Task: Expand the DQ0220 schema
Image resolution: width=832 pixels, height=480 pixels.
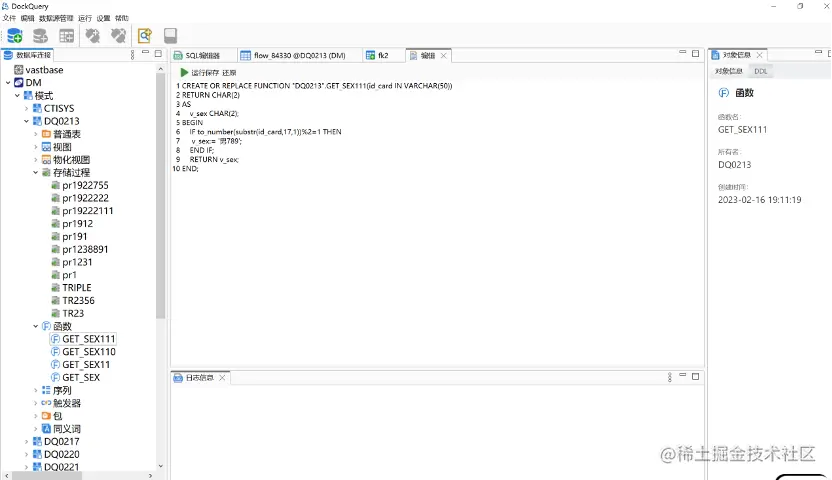Action: pyautogui.click(x=26, y=454)
